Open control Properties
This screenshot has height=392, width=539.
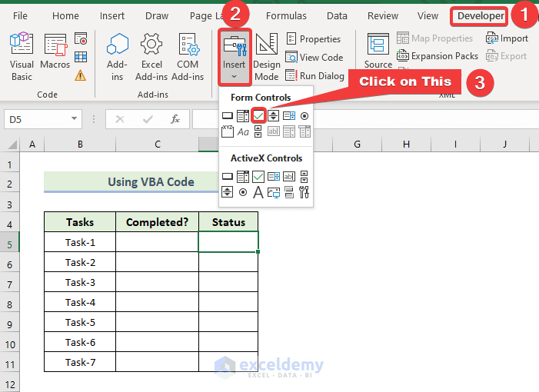[x=314, y=39]
